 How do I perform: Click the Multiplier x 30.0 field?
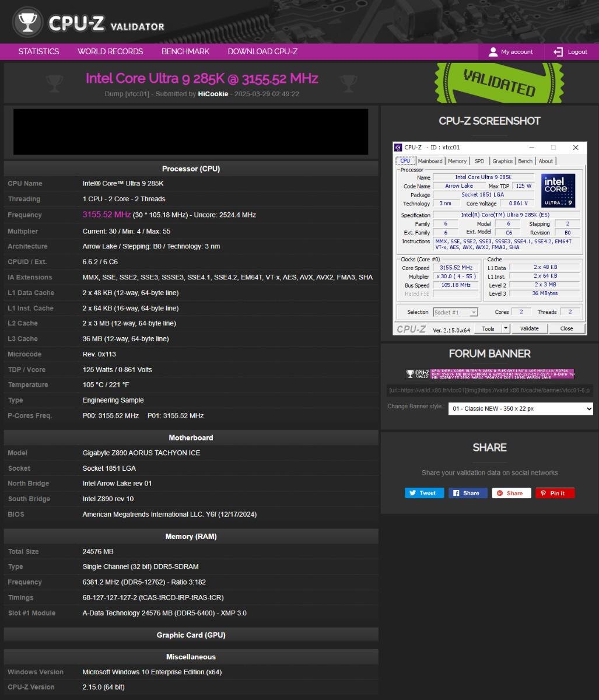click(456, 276)
